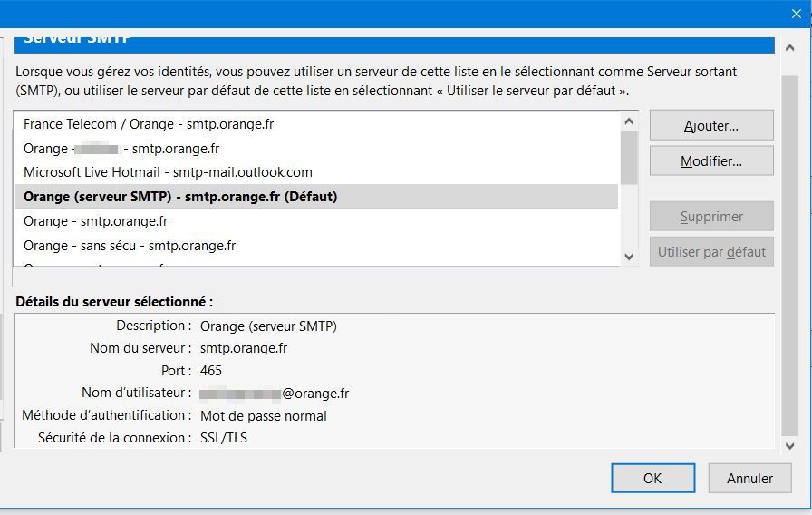Confirm the dialog with OK
The height and width of the screenshot is (515, 812).
point(652,478)
